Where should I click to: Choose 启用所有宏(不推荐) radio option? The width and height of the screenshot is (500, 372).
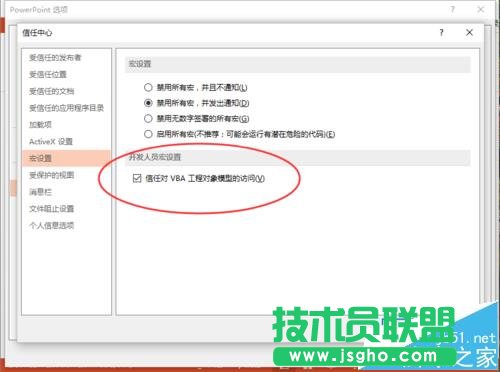(x=148, y=134)
